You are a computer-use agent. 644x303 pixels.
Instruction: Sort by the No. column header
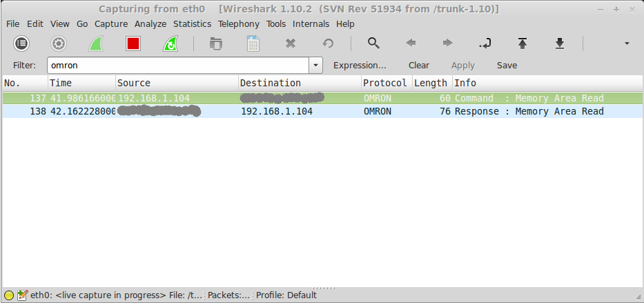coord(25,83)
